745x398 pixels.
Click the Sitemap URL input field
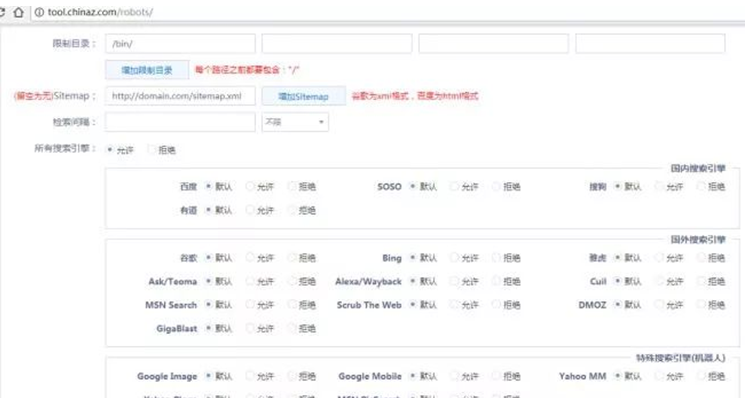coord(180,96)
